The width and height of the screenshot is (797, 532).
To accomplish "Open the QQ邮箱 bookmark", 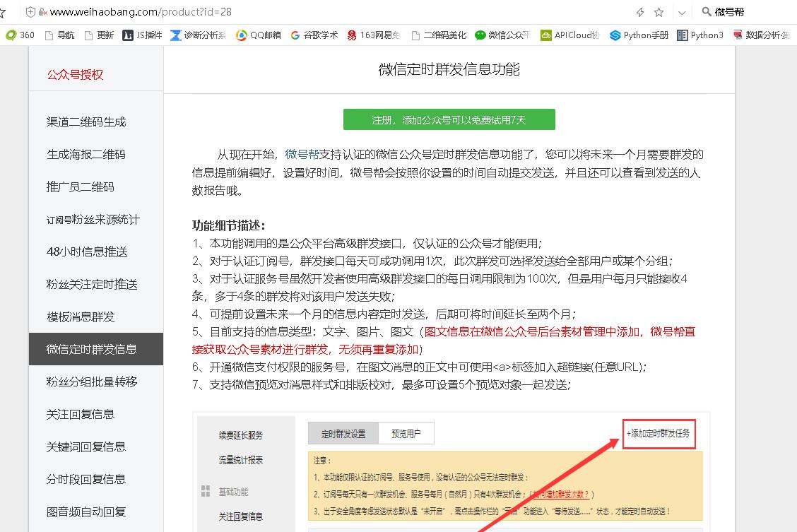I will 259,35.
